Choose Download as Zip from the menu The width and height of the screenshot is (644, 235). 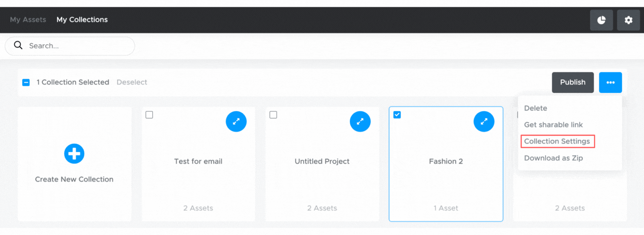click(x=554, y=158)
